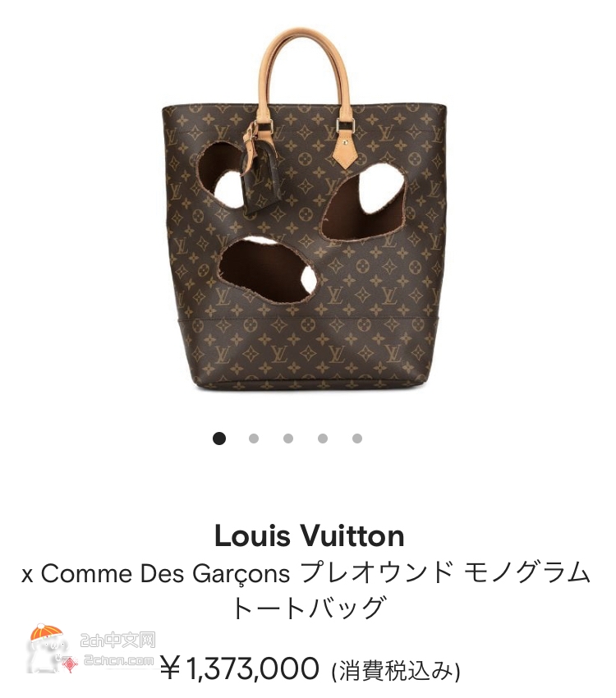616x698 pixels.
Task: Click the トートバッグ title line
Action: (308, 608)
